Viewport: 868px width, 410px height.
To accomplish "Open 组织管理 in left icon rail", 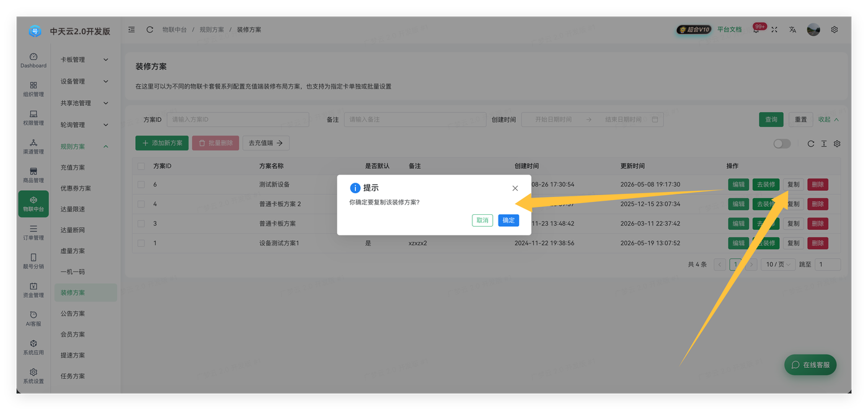I will 33,89.
